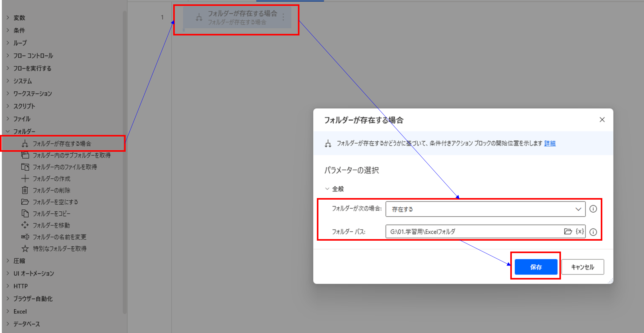Collapse the 全般 section
Image resolution: width=644 pixels, height=333 pixels.
click(x=327, y=189)
